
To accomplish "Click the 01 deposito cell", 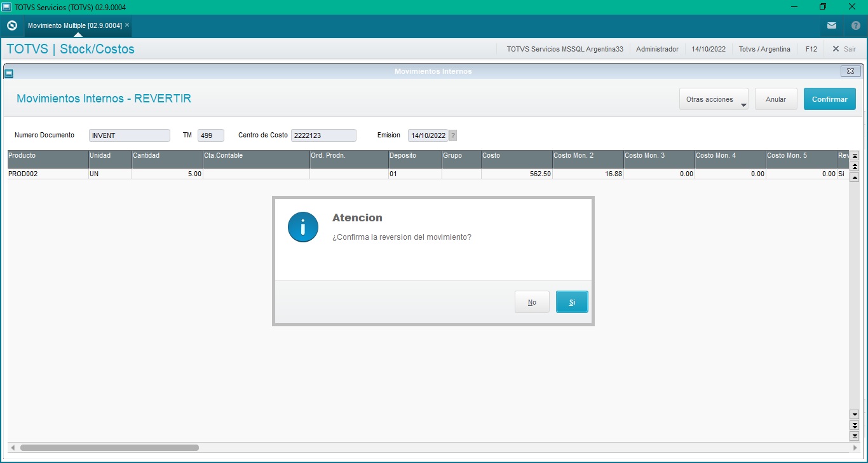I will 415,174.
